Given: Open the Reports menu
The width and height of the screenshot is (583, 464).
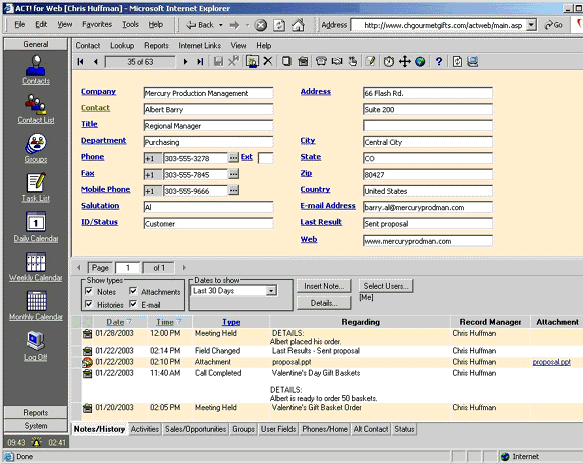Looking at the screenshot, I should (156, 46).
